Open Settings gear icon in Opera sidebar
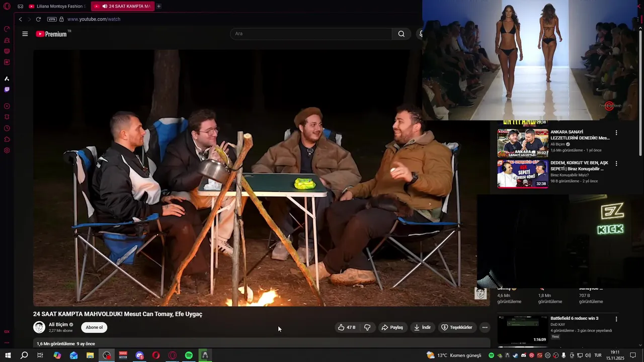The image size is (644, 362). (x=7, y=150)
